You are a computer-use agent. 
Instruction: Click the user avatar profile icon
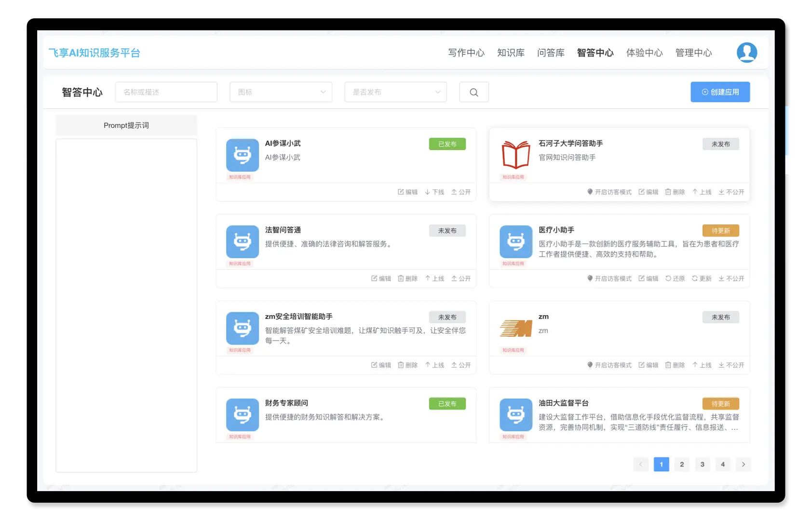click(746, 53)
